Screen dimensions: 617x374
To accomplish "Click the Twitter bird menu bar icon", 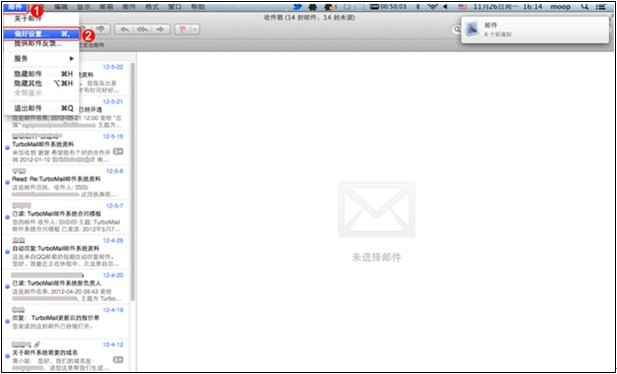I will [298, 7].
